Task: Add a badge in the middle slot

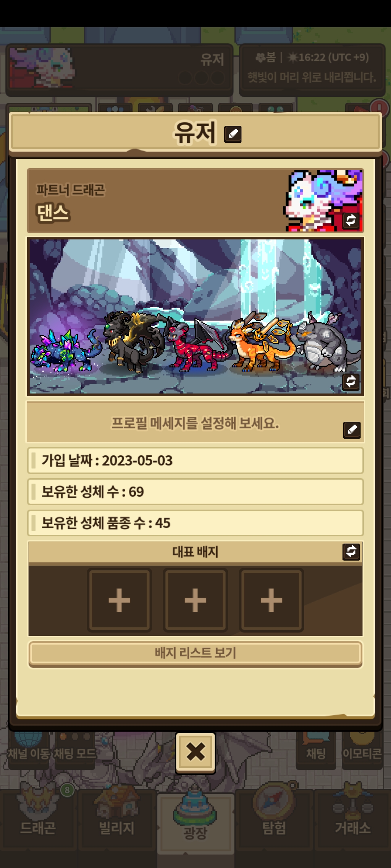Action: pos(195,600)
